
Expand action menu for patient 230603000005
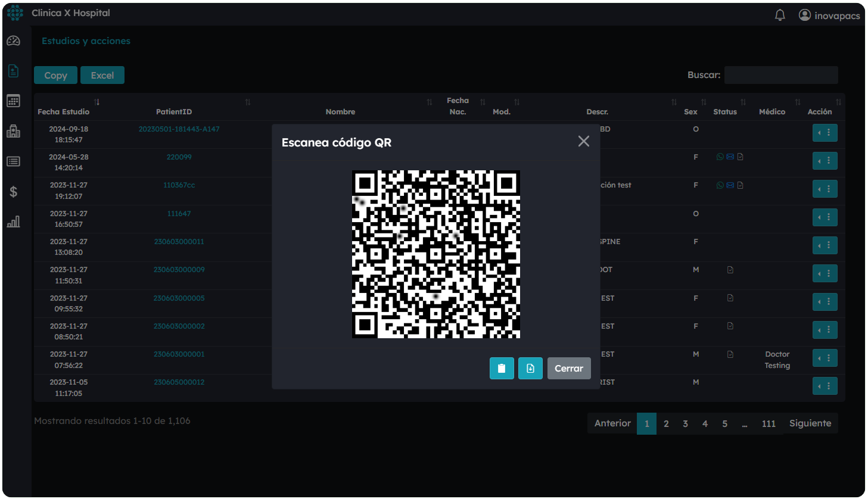825,302
